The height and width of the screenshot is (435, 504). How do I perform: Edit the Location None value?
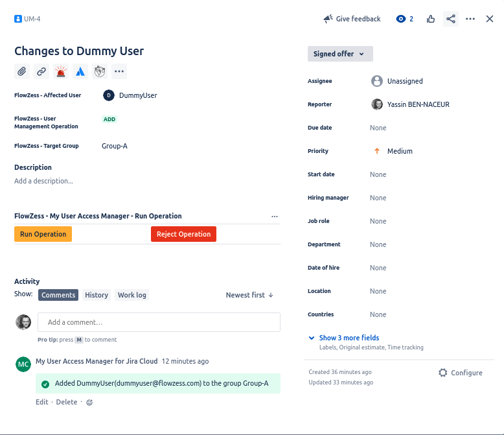click(x=378, y=291)
